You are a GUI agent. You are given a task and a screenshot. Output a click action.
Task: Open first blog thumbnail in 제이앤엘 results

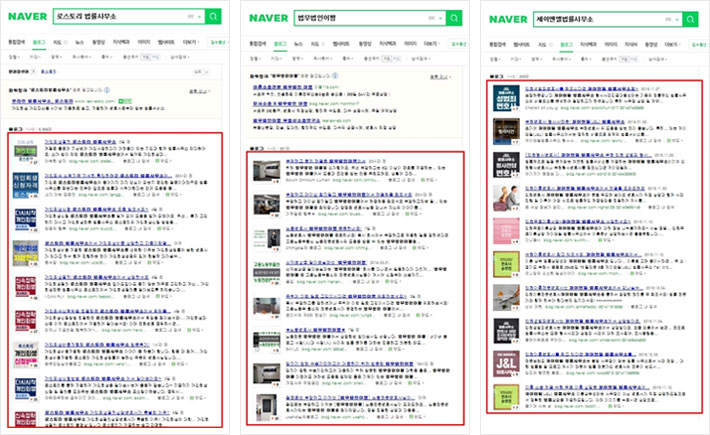(x=506, y=100)
